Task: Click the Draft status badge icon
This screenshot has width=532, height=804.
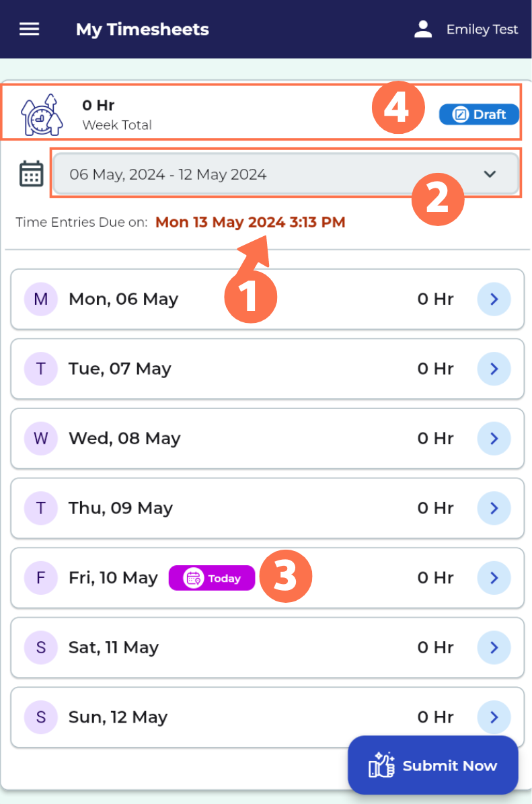Action: coord(461,114)
